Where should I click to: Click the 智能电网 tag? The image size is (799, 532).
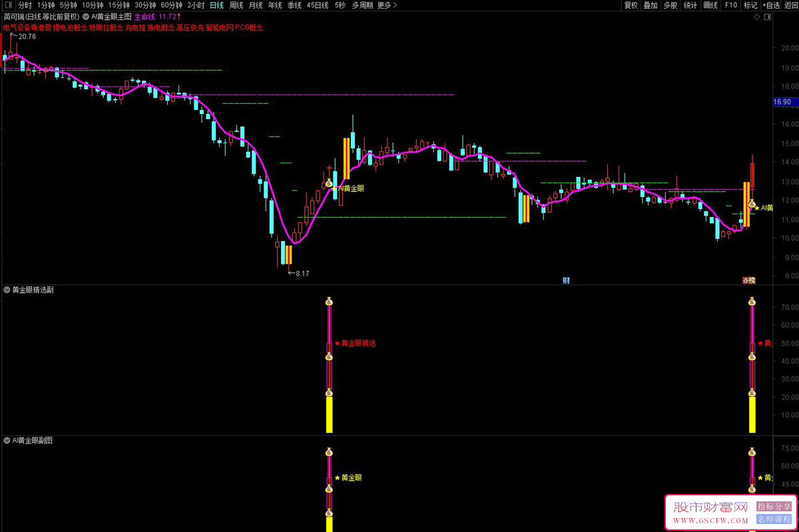(x=220, y=28)
